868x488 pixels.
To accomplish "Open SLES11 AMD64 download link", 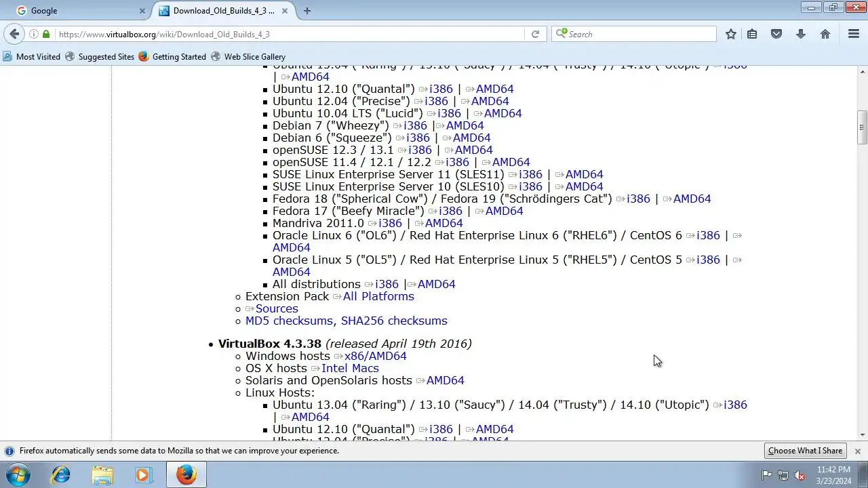I will 584,174.
